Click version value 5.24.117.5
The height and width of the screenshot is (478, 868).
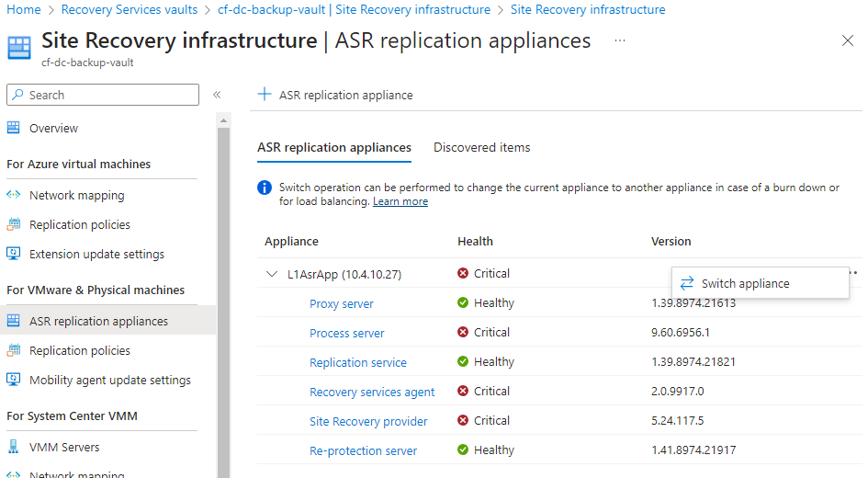[678, 420]
